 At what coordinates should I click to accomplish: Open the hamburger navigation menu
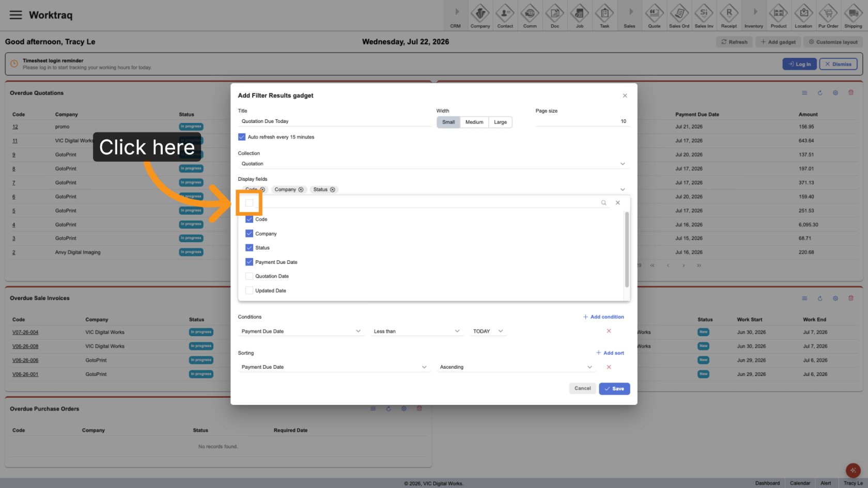[x=16, y=15]
